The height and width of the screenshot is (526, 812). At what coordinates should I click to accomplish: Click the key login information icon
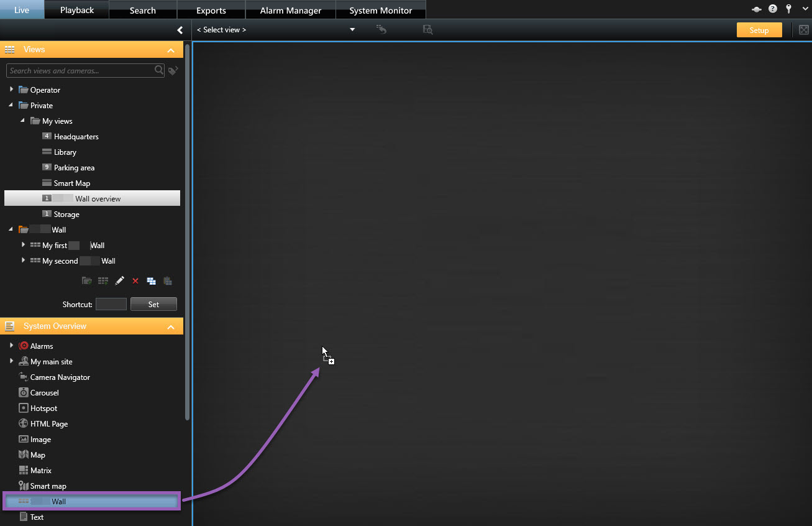tap(788, 9)
